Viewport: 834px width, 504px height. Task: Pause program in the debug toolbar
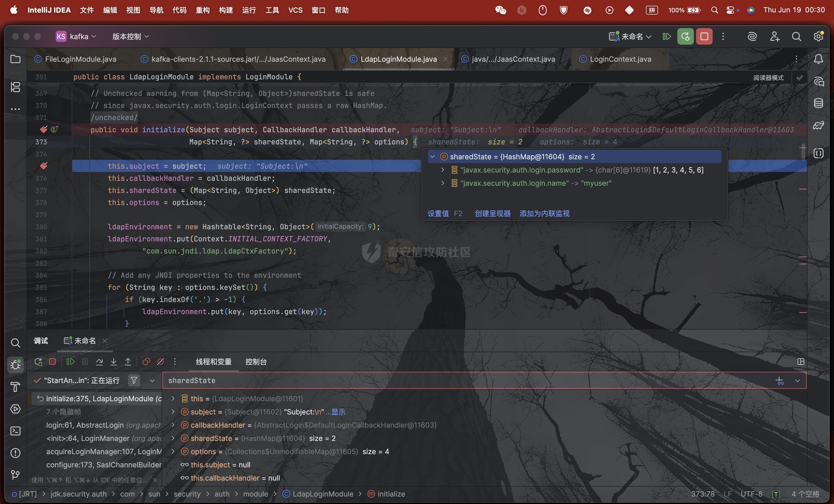tap(85, 362)
